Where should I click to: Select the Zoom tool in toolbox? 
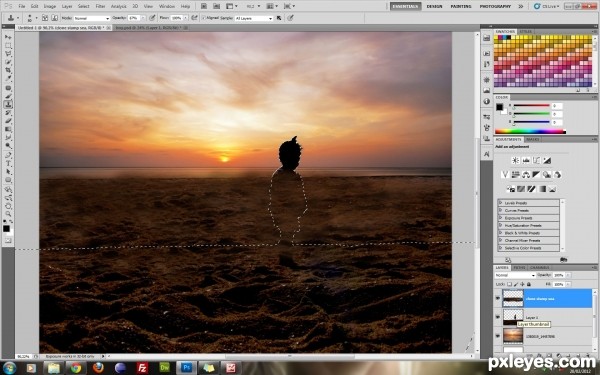(8, 214)
